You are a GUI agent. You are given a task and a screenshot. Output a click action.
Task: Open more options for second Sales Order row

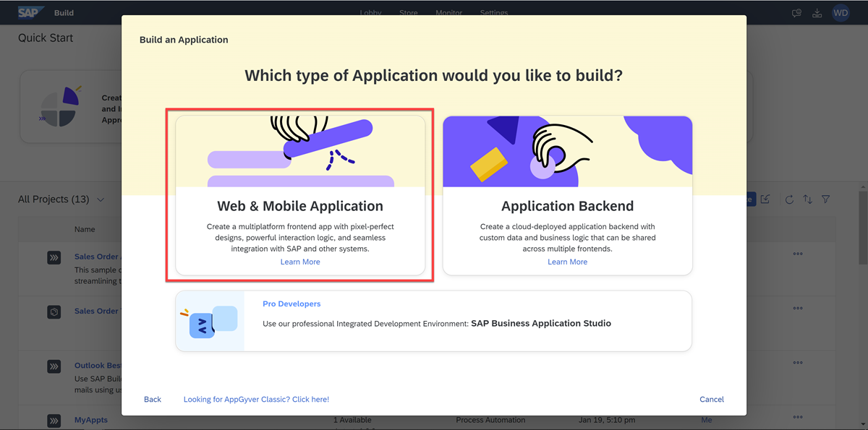(798, 308)
